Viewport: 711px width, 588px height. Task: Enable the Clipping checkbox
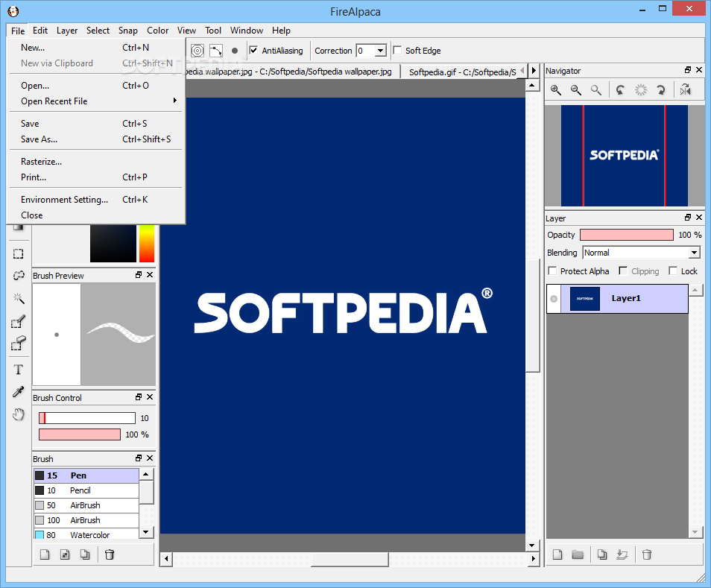pos(623,271)
